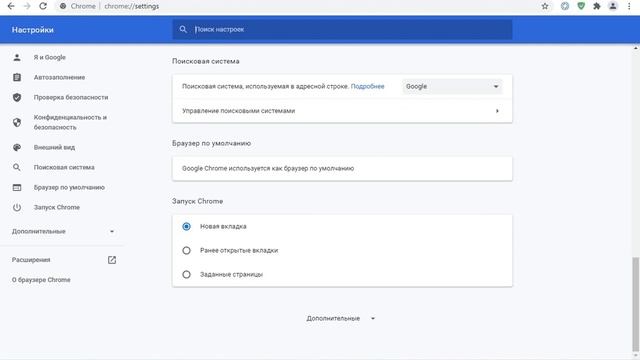
Task: Reload the settings page
Action: (x=43, y=6)
